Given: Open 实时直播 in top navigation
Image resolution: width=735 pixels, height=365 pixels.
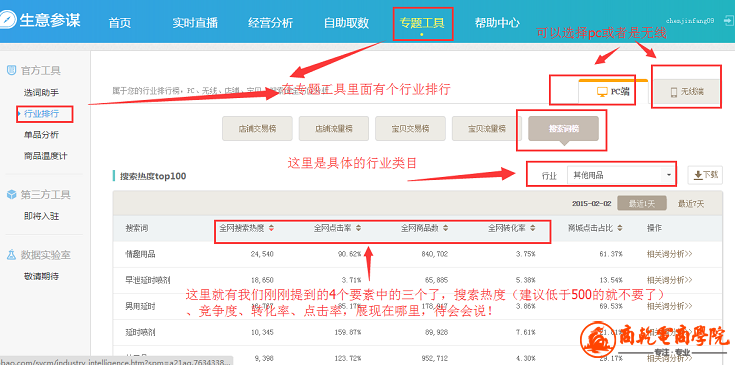Looking at the screenshot, I should click(x=195, y=22).
